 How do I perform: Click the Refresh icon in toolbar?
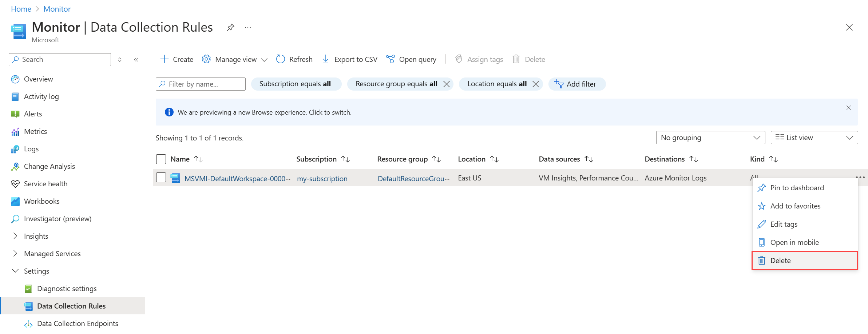coord(280,59)
